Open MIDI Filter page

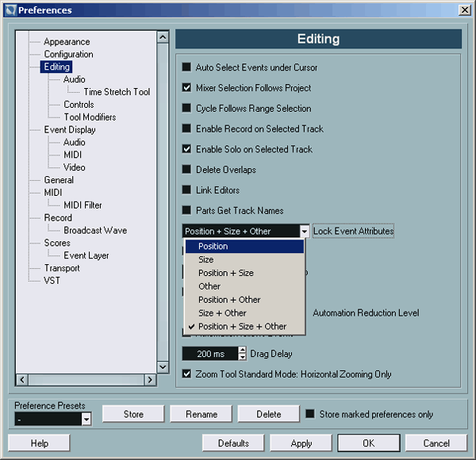tap(83, 205)
